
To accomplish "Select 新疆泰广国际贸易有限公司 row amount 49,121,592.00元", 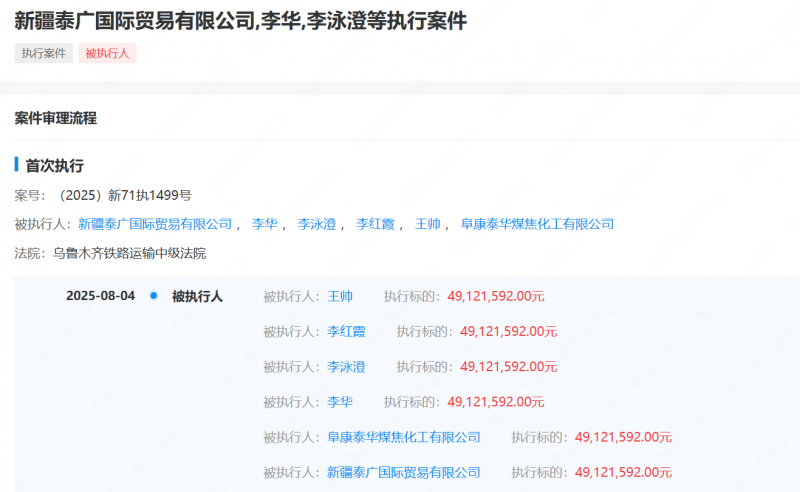I will click(623, 473).
